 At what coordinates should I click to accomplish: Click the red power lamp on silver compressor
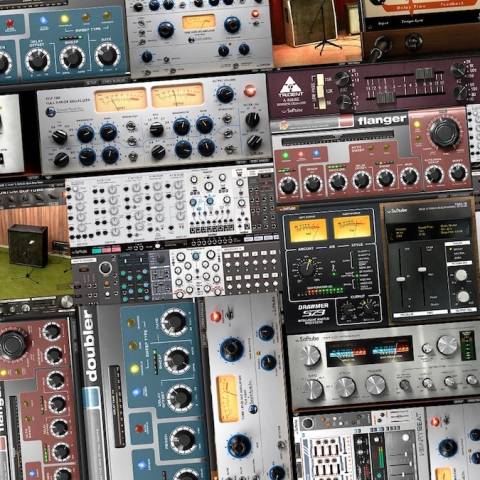pyautogui.click(x=250, y=91)
